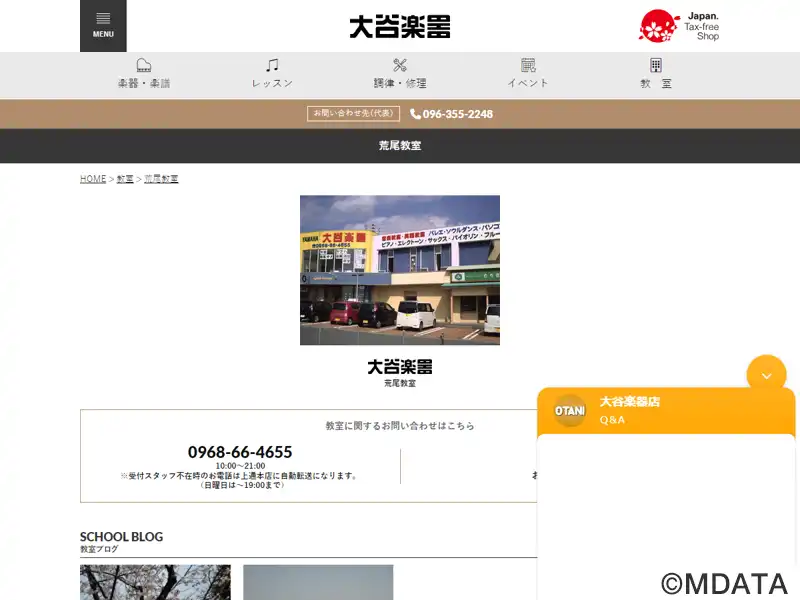This screenshot has width=800, height=600.
Task: Click the 大谷楽器店 chat header title
Action: [x=630, y=402]
